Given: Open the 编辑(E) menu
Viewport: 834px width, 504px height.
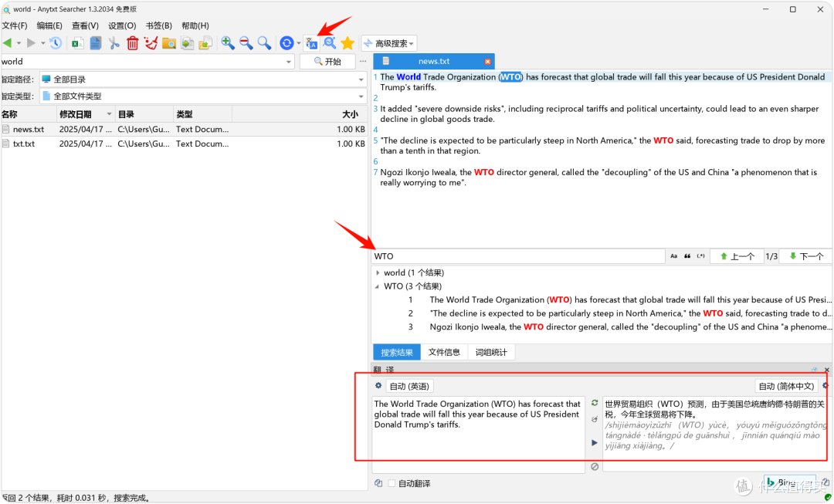Looking at the screenshot, I should (x=49, y=25).
